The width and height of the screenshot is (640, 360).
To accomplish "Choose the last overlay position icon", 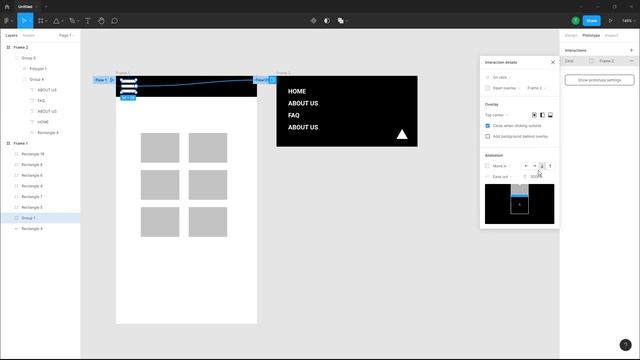I will point(550,115).
